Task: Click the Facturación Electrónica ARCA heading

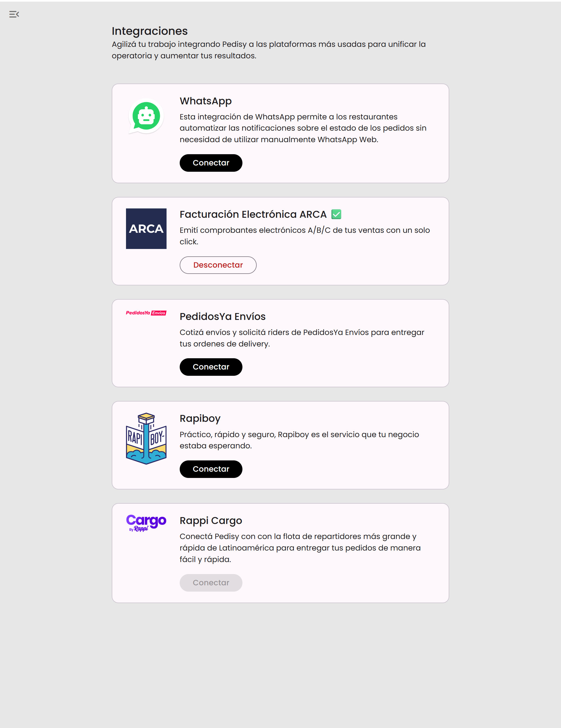Action: click(253, 214)
